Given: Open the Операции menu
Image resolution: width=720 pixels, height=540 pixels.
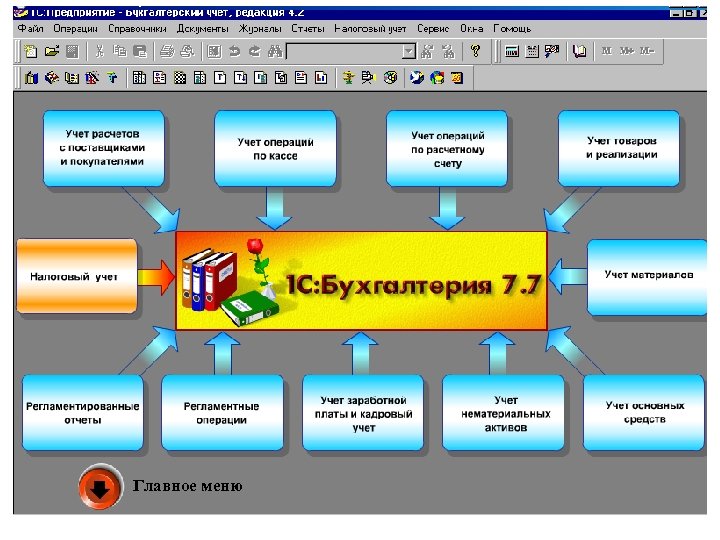Looking at the screenshot, I should 75,28.
